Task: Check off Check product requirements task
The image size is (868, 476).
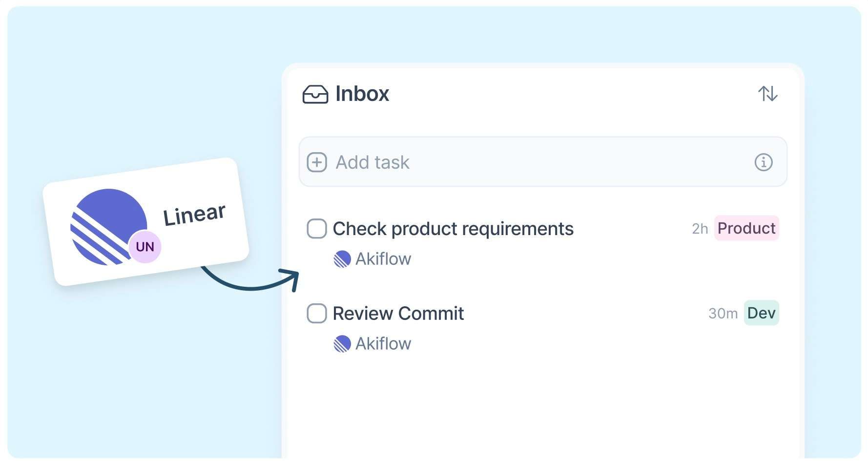Action: point(317,229)
